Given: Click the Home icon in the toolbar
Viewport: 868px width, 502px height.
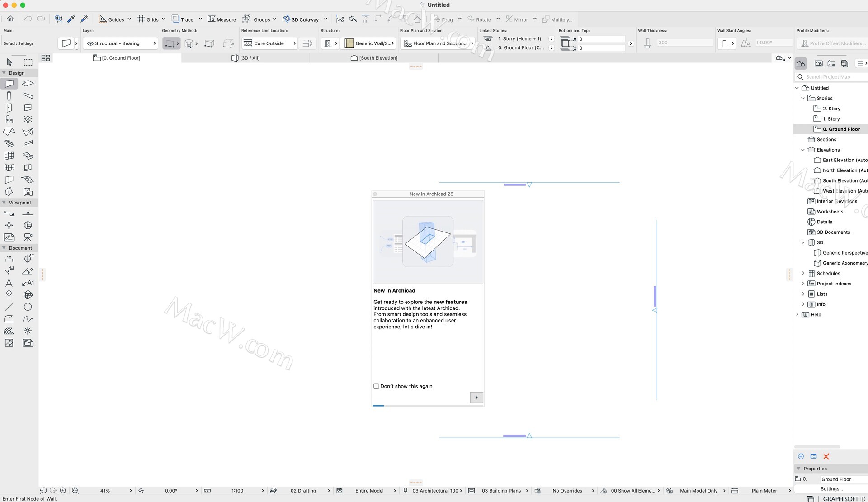Looking at the screenshot, I should (x=10, y=19).
